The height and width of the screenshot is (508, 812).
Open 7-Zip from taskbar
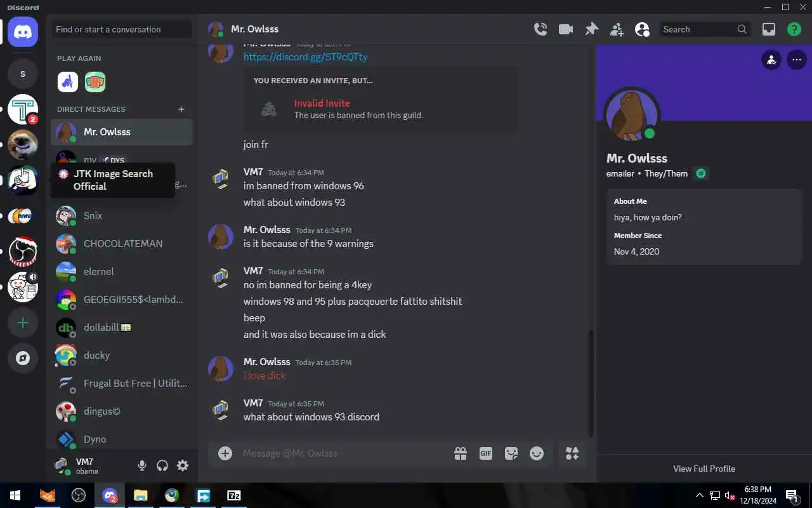(x=234, y=495)
